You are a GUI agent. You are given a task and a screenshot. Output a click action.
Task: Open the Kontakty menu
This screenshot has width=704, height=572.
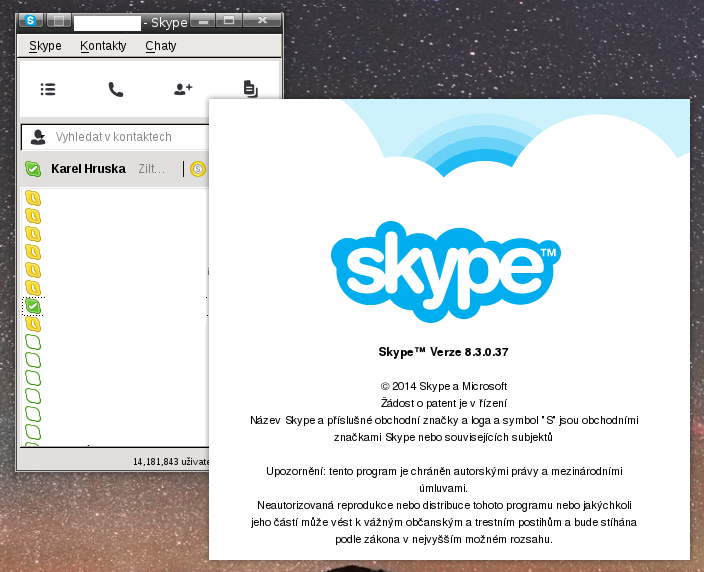(103, 46)
